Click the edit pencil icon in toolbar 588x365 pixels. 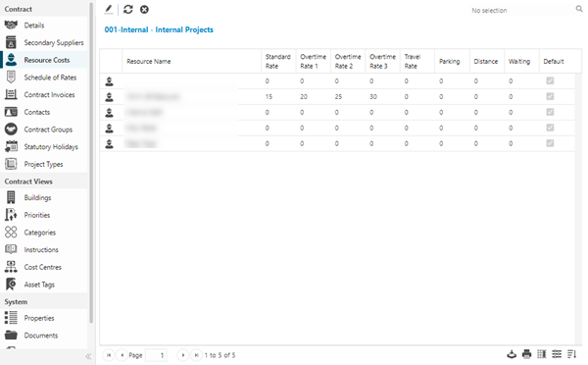109,9
